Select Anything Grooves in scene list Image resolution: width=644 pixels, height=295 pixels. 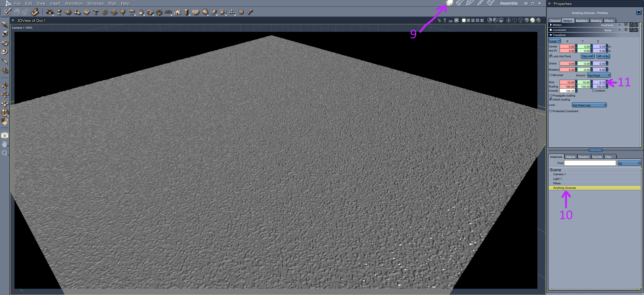click(594, 188)
